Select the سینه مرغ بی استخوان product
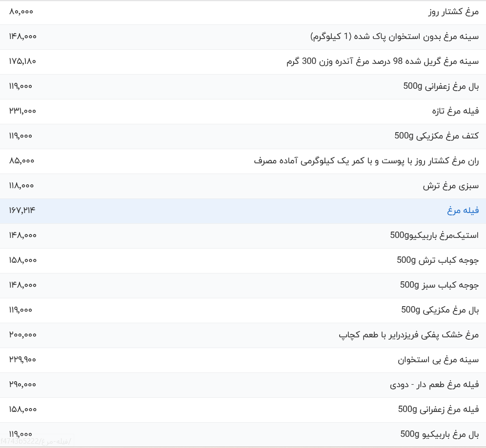The height and width of the screenshot is (448, 486). tap(438, 360)
